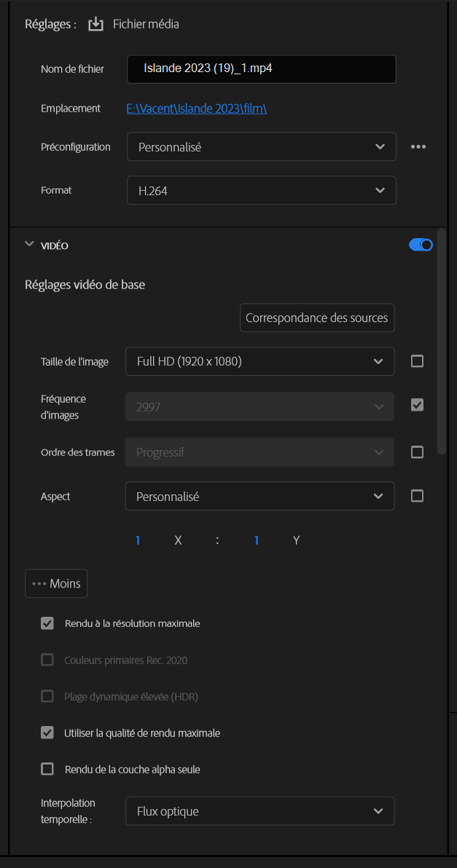
Task: Uncheck Utiliser la qualité de rendu maximale
Action: pos(47,733)
